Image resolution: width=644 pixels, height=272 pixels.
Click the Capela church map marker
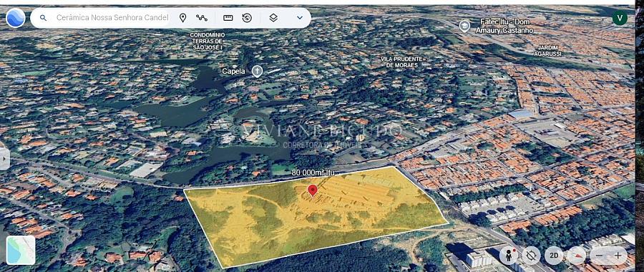click(257, 71)
